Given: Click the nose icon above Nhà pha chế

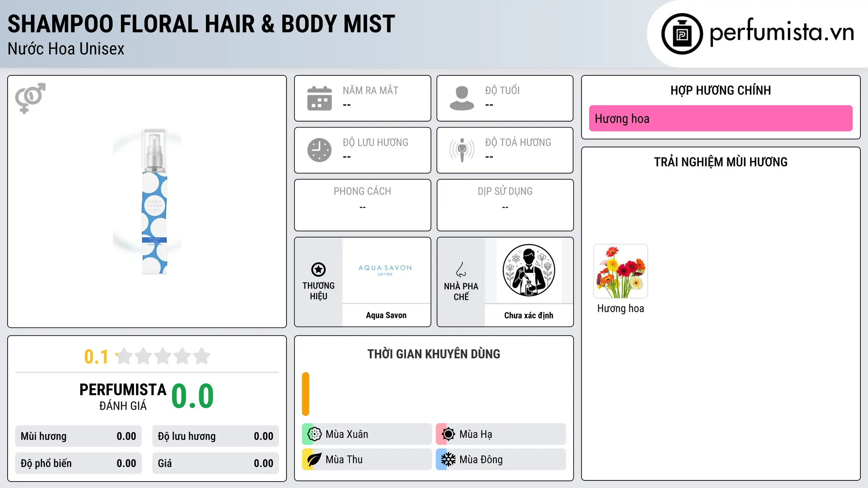Looking at the screenshot, I should click(x=461, y=269).
